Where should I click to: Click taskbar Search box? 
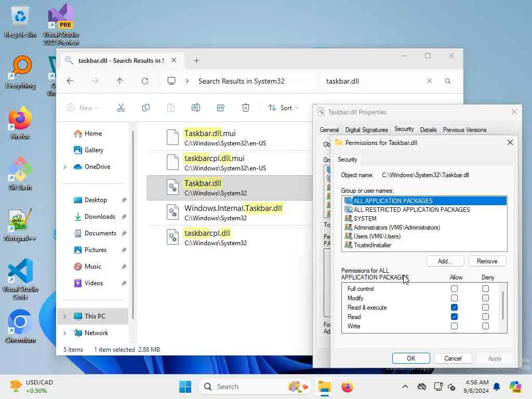[x=255, y=387]
